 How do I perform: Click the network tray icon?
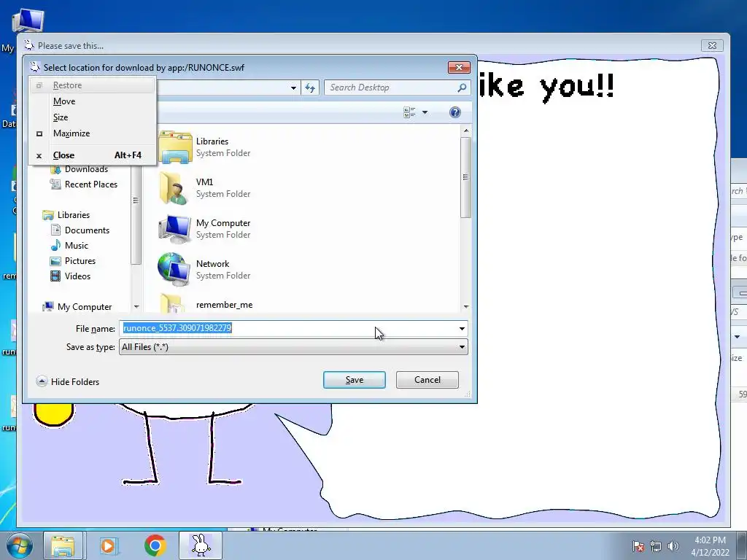point(656,547)
